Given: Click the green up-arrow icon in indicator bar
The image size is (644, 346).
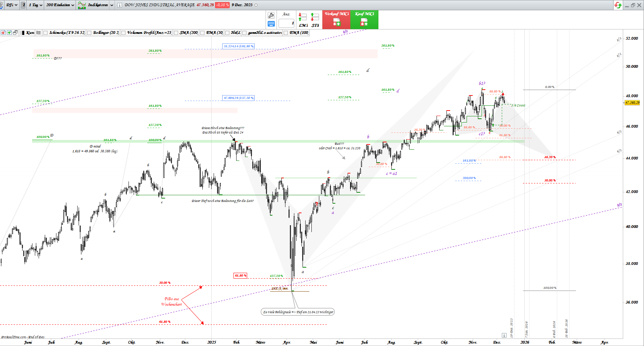Looking at the screenshot, I should 9,33.
